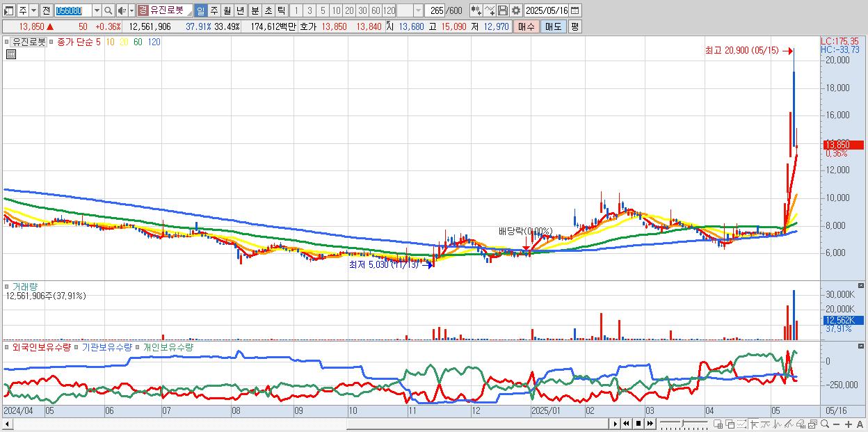
Task: Click the add line indicator icon
Action: click(x=489, y=10)
